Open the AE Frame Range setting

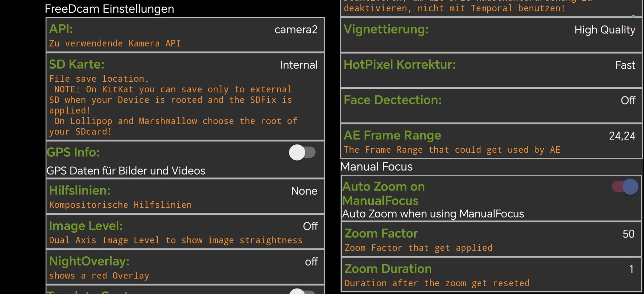click(491, 141)
